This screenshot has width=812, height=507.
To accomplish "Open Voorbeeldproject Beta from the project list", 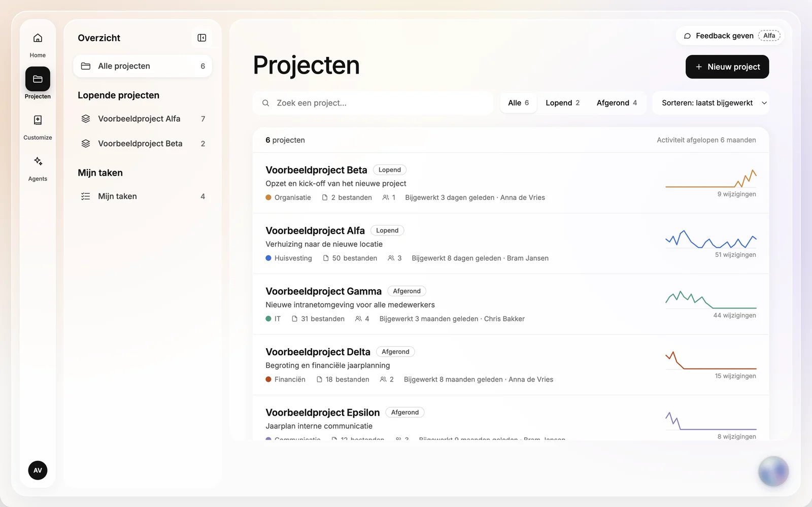I will (x=316, y=170).
